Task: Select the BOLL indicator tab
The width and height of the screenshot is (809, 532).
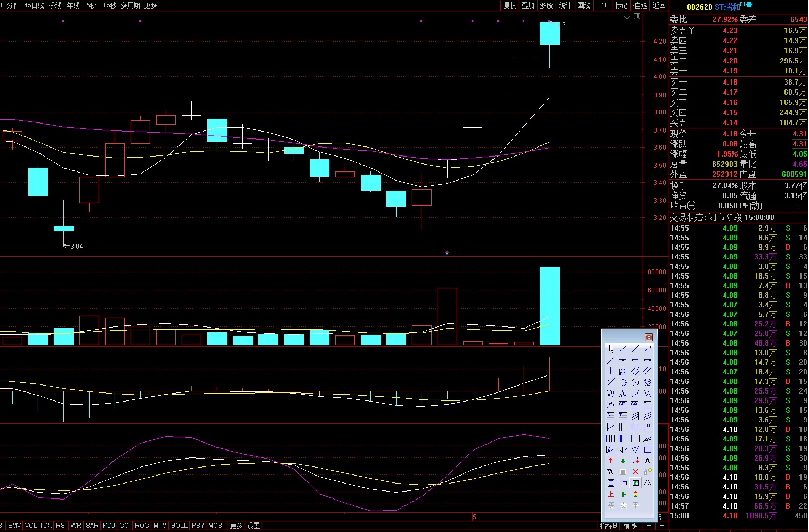Action: [x=179, y=526]
